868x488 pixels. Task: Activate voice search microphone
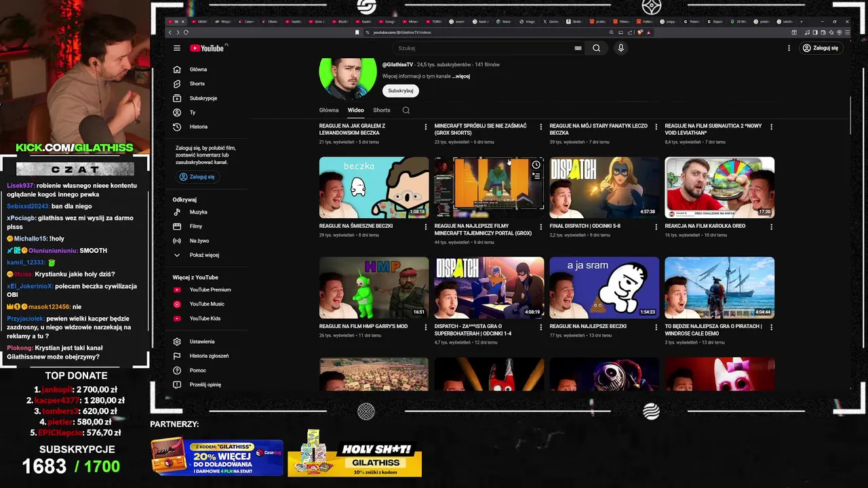pos(620,48)
